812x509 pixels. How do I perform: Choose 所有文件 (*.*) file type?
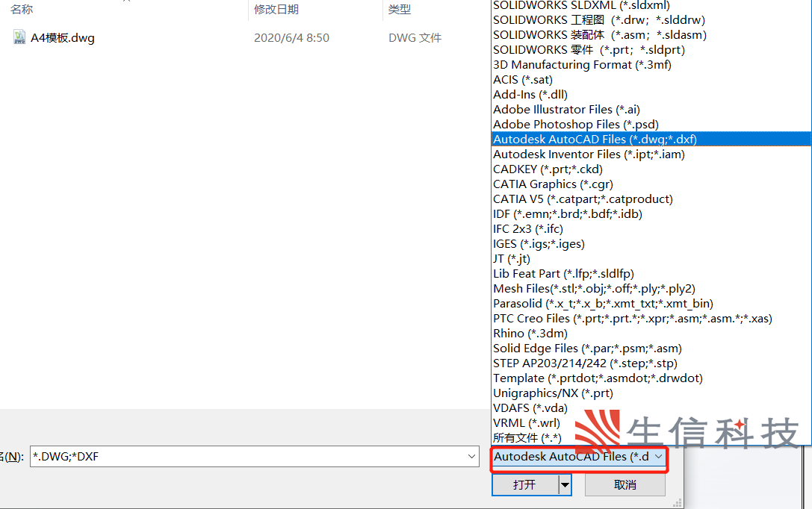[651, 438]
